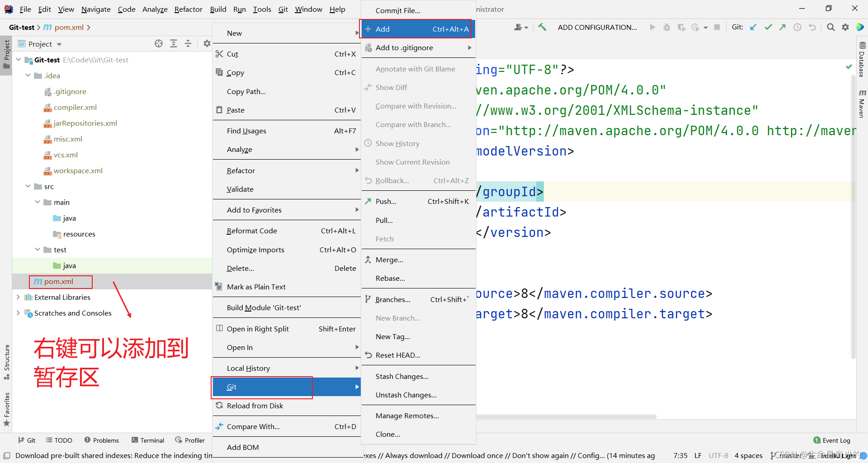Open the Structure side tool window
This screenshot has height=463, width=868.
tap(7, 362)
